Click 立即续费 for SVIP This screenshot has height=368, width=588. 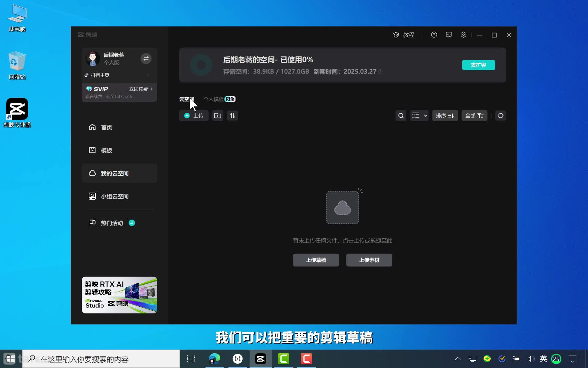141,89
